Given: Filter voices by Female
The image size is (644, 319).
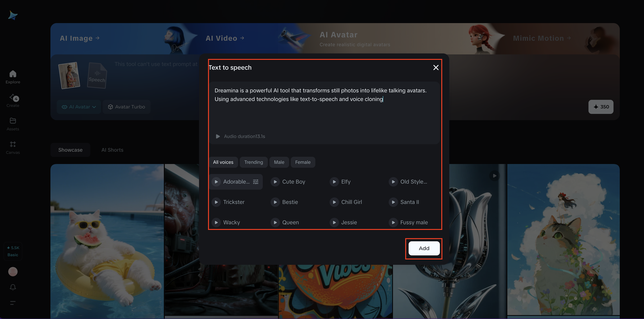Looking at the screenshot, I should click(x=302, y=162).
